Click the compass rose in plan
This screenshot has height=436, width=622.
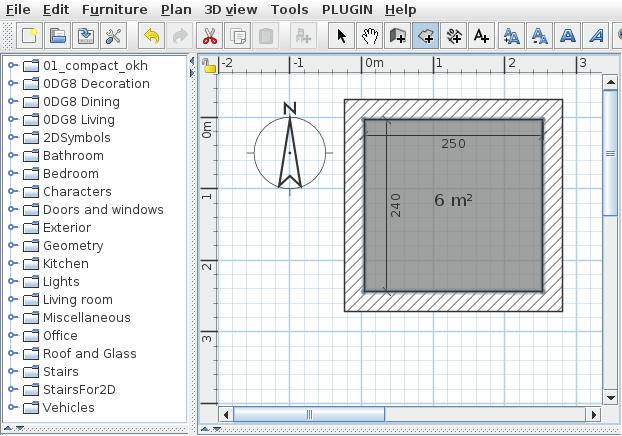pyautogui.click(x=290, y=149)
